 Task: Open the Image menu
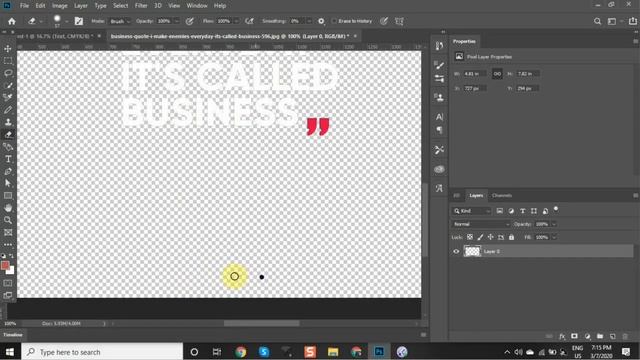(x=60, y=6)
